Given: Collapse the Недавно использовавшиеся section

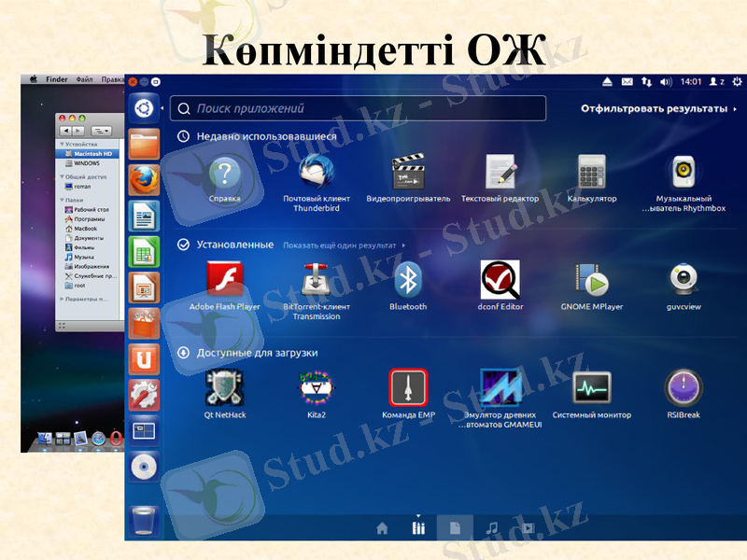Looking at the screenshot, I should [x=184, y=136].
